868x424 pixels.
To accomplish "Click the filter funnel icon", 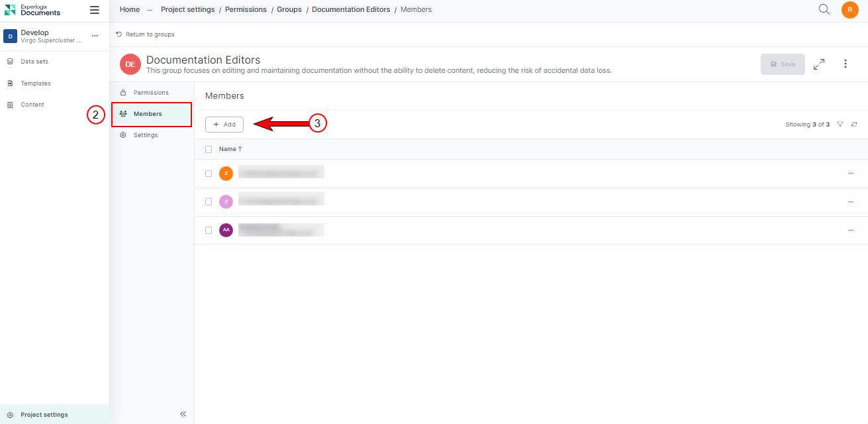I will [x=840, y=125].
